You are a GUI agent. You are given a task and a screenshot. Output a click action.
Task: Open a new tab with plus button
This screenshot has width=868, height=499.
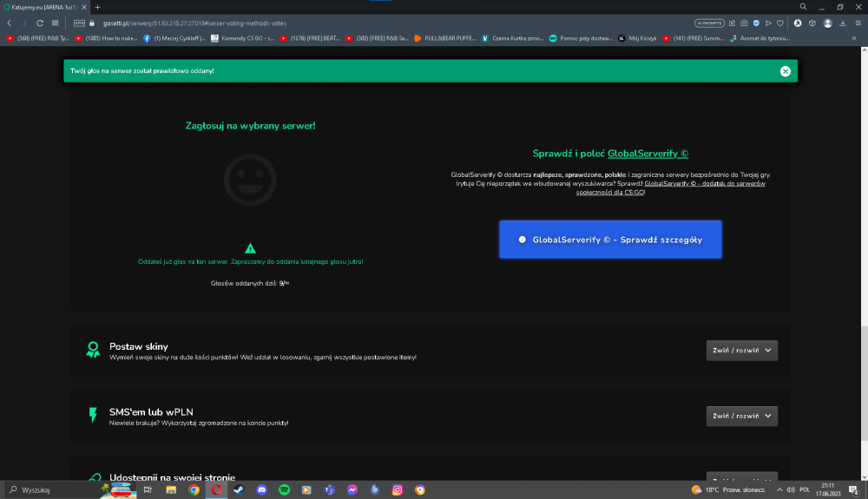[97, 7]
